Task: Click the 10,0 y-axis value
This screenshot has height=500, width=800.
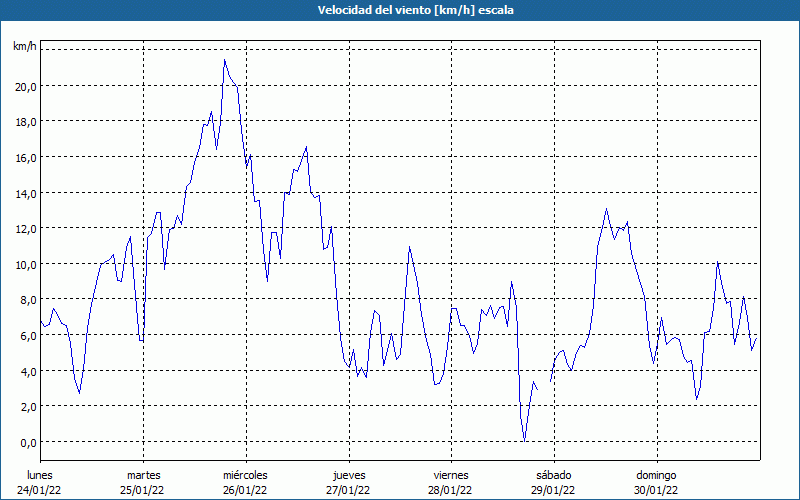Action: click(x=26, y=265)
